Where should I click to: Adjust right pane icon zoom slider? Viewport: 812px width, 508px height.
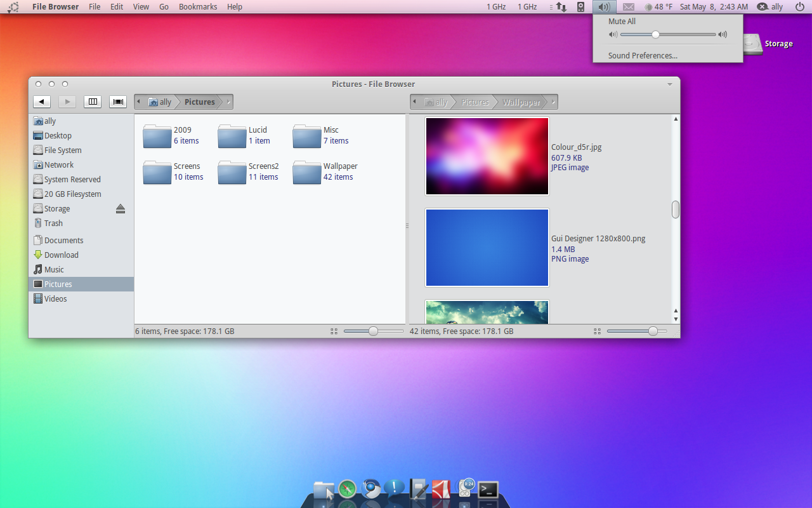pyautogui.click(x=637, y=331)
